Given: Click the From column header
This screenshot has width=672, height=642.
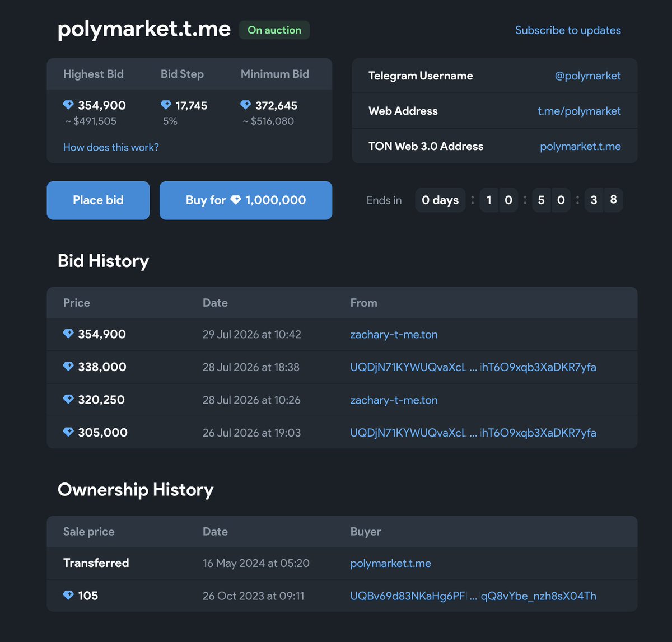Looking at the screenshot, I should pyautogui.click(x=364, y=303).
